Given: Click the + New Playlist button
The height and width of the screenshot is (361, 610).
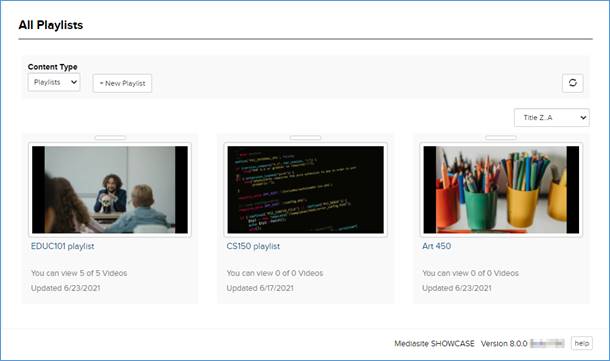Looking at the screenshot, I should [123, 83].
